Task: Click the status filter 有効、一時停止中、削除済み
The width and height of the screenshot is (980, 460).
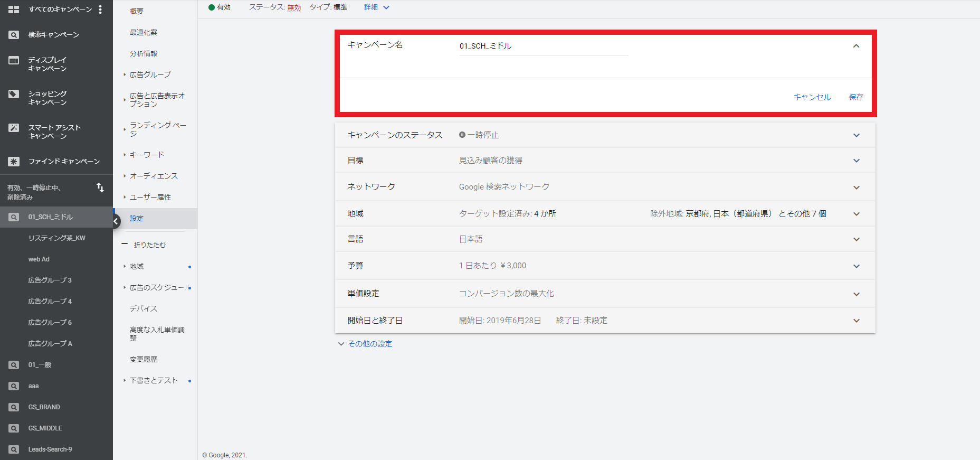Action: [x=34, y=192]
